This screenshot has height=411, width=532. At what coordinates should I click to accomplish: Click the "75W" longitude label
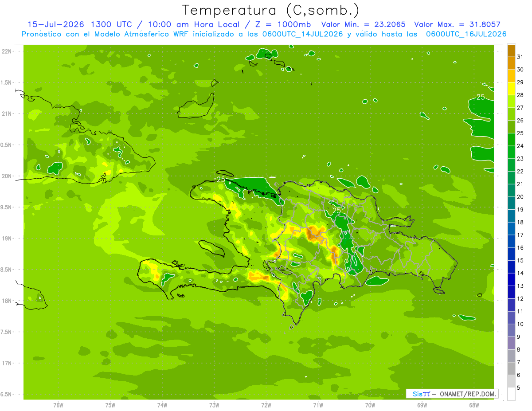click(110, 405)
